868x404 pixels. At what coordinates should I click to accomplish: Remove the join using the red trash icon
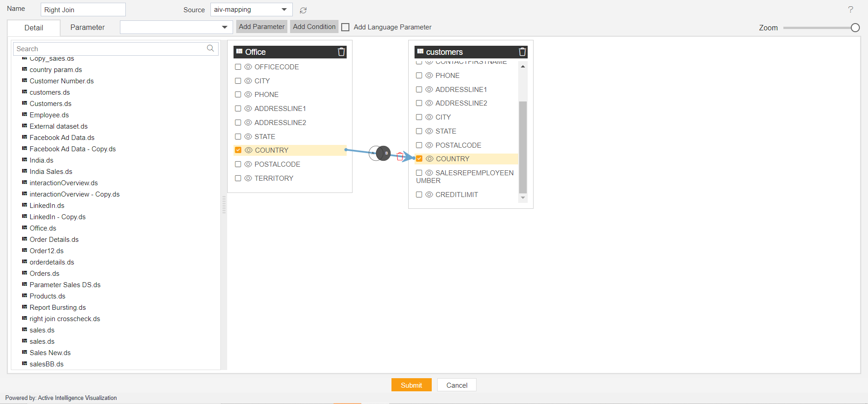click(400, 156)
